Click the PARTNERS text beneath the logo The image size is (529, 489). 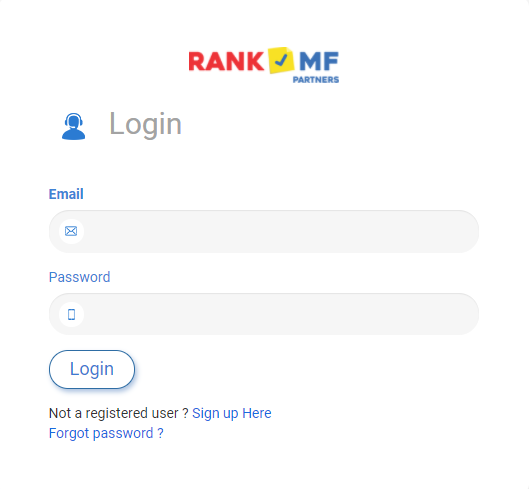[316, 80]
